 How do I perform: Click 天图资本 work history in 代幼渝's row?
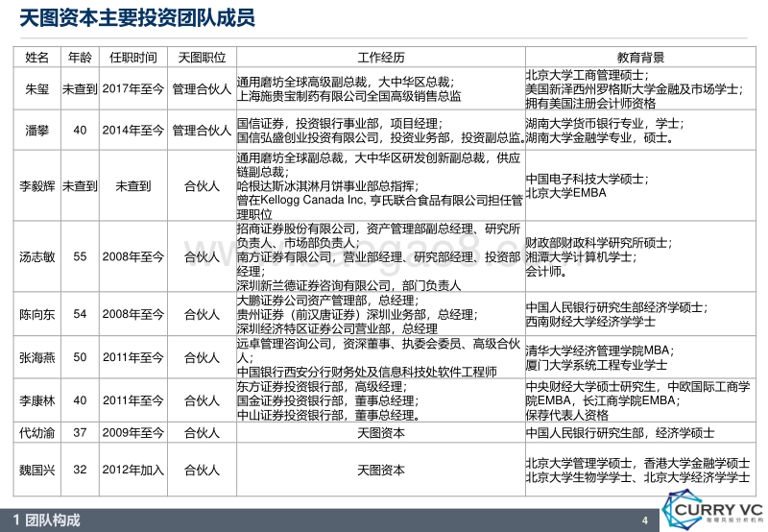pos(381,432)
